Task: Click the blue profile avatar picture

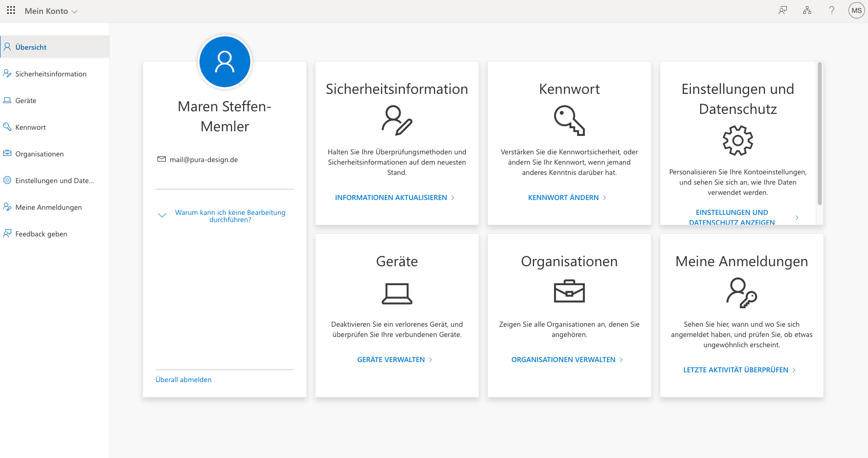Action: (225, 62)
